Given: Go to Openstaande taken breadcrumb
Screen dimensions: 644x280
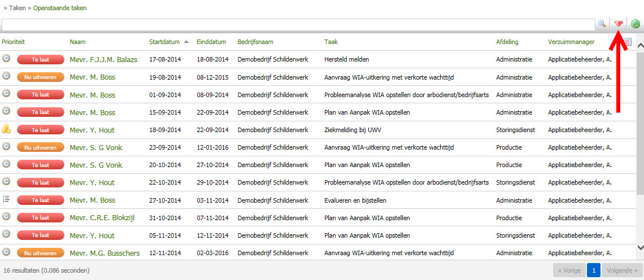Looking at the screenshot, I should click(x=60, y=8).
